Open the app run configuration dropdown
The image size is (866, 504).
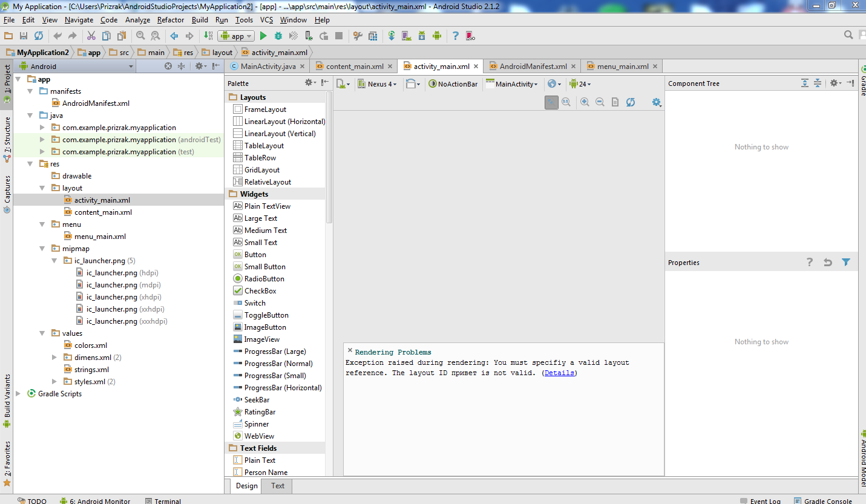pyautogui.click(x=236, y=36)
